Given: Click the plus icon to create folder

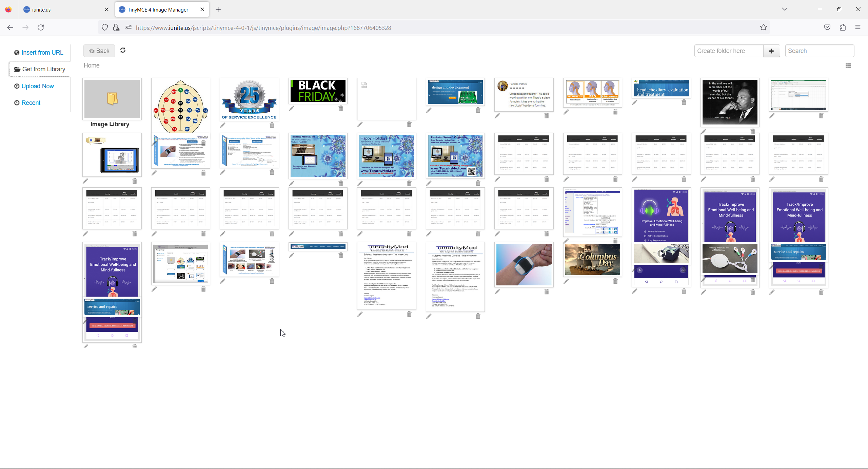Looking at the screenshot, I should (771, 51).
